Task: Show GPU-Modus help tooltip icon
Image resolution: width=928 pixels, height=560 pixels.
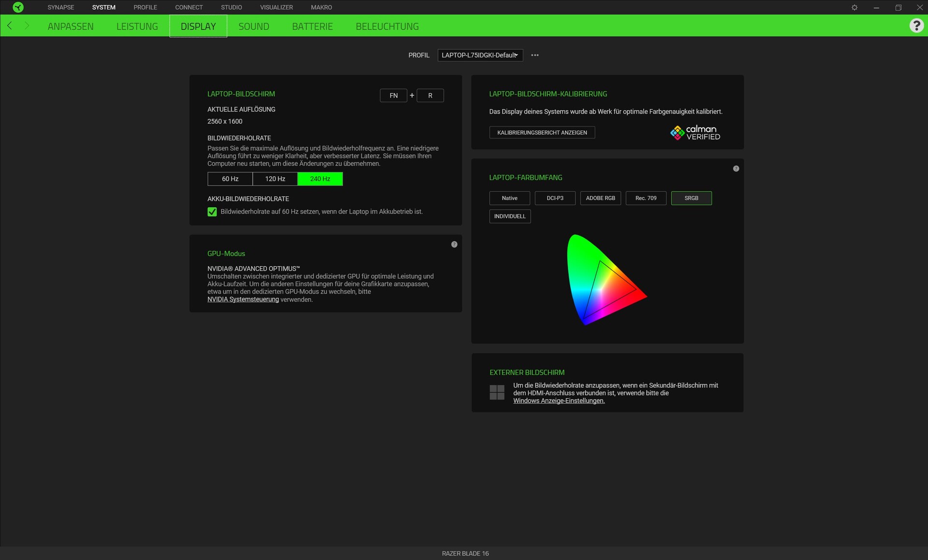Action: coord(454,244)
